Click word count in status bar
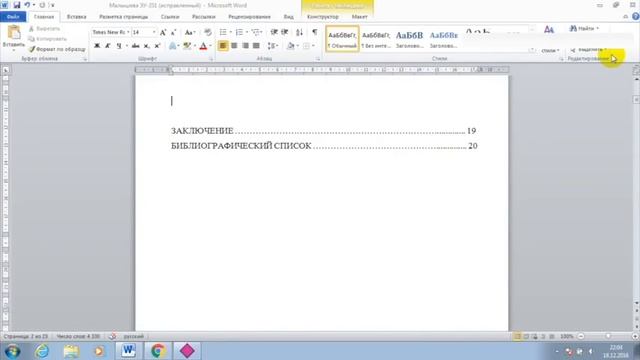Screen dimensions: 640x360 [x=78, y=336]
